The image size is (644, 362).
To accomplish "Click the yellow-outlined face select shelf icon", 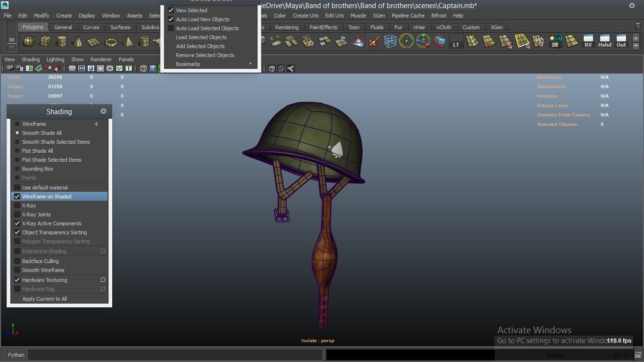I will pyautogui.click(x=522, y=42).
